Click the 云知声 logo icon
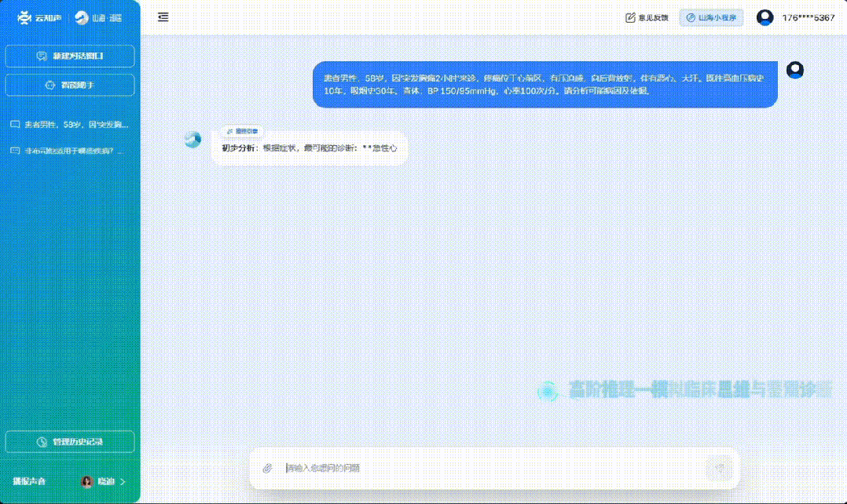The image size is (847, 504). coord(25,17)
